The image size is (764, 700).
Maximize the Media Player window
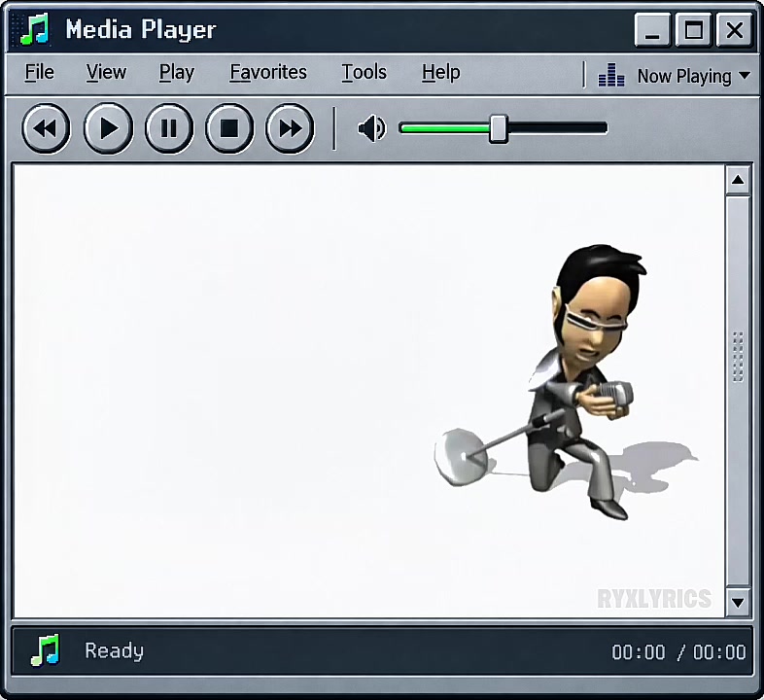693,30
